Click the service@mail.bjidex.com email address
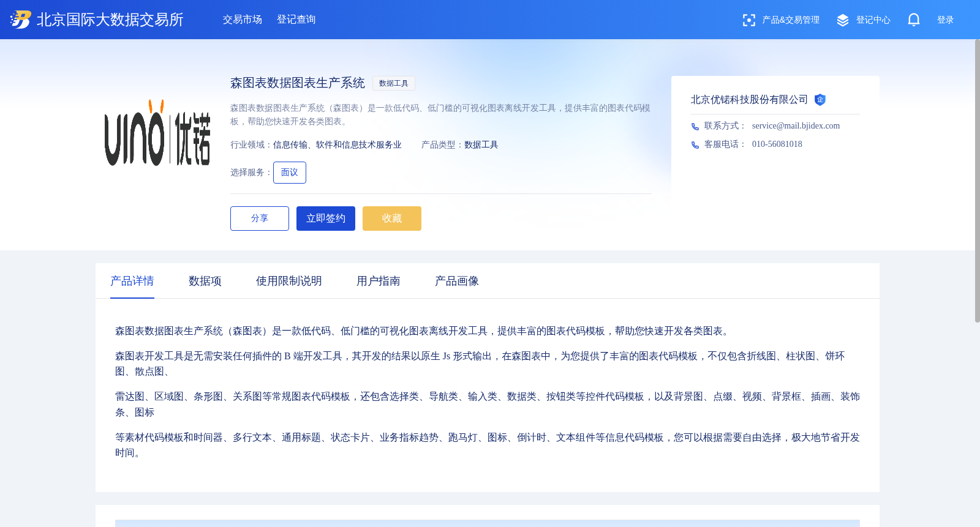This screenshot has height=527, width=980. point(796,126)
